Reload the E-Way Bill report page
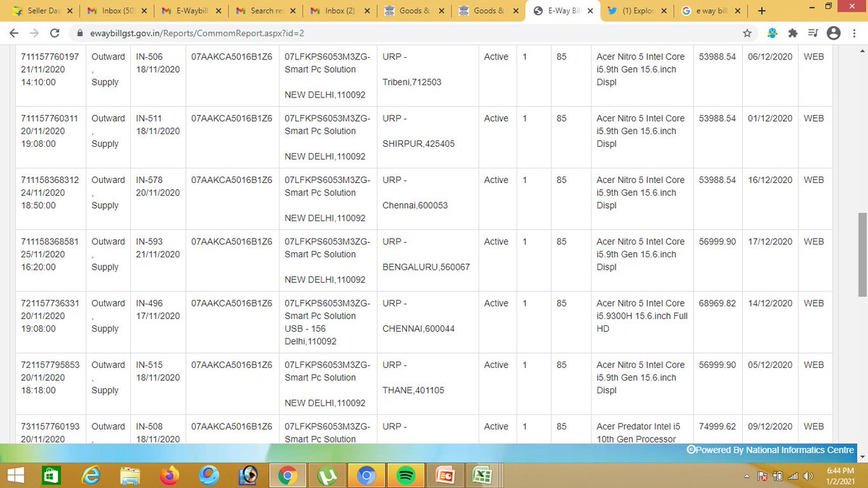Screen dimensions: 868x488 pyautogui.click(x=54, y=33)
